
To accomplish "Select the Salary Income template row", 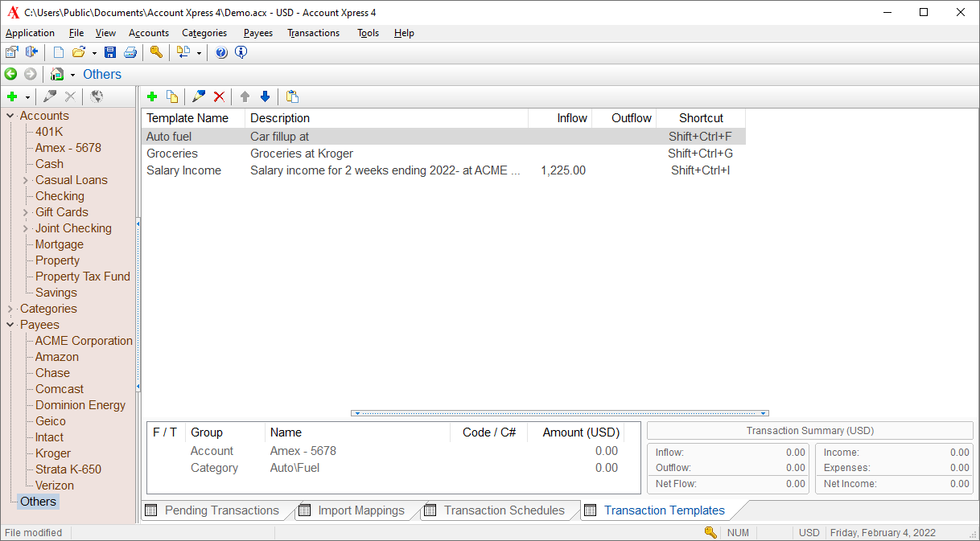I will click(183, 170).
